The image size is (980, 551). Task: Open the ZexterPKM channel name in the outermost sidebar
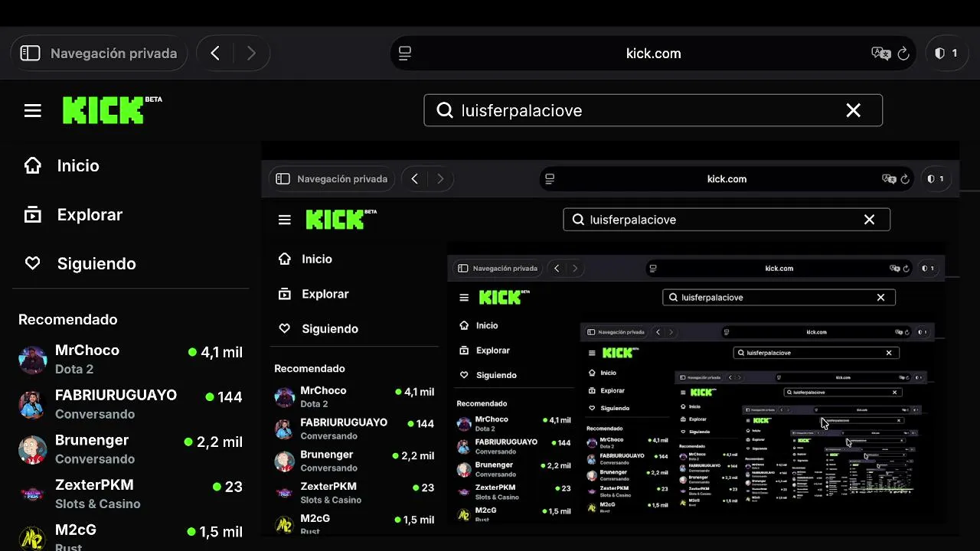coord(94,485)
